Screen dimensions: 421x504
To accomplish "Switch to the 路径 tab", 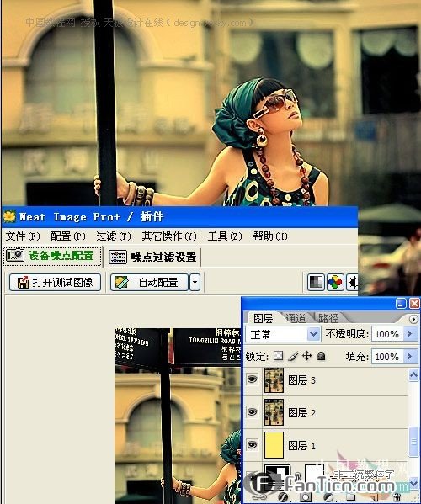I will pyautogui.click(x=328, y=318).
